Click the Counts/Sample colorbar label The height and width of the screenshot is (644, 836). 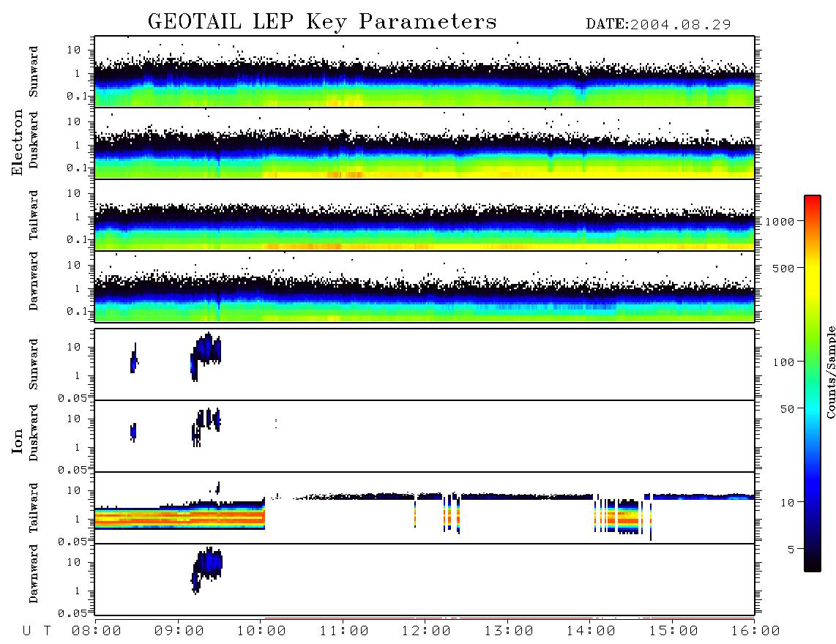831,372
